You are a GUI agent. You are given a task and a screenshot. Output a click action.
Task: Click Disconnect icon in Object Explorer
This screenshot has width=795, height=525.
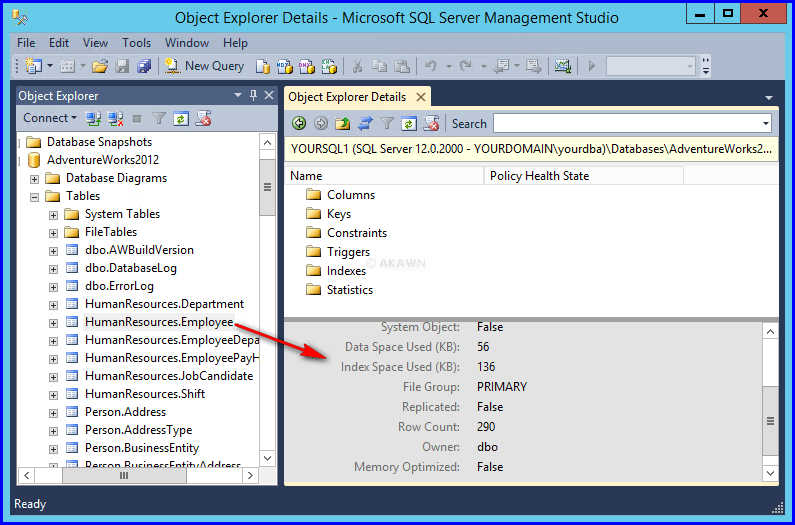click(x=116, y=119)
